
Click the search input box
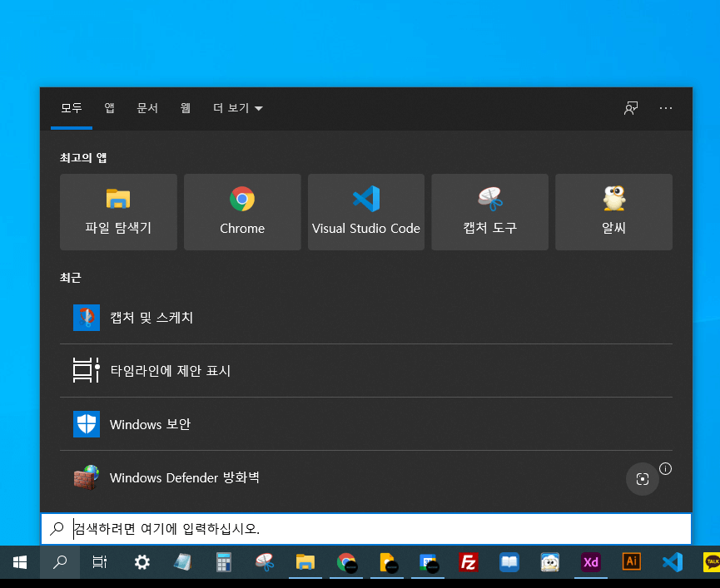coord(366,529)
